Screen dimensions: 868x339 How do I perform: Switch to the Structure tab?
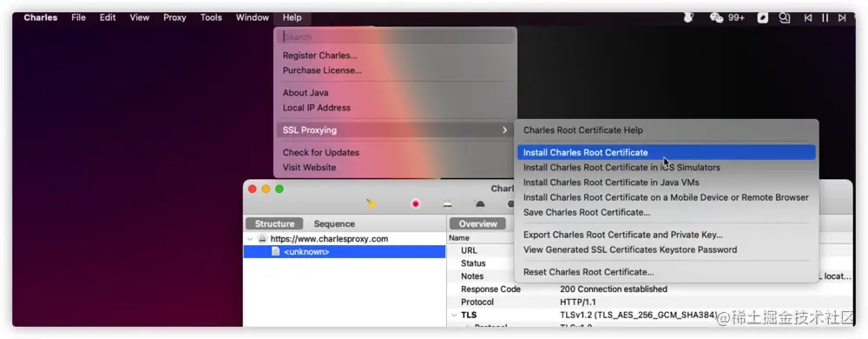coord(274,223)
